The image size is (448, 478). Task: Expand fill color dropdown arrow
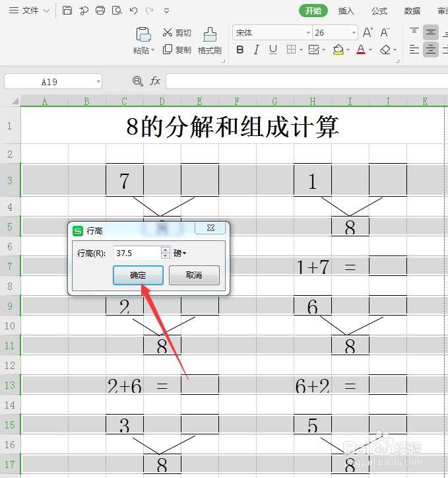(348, 50)
